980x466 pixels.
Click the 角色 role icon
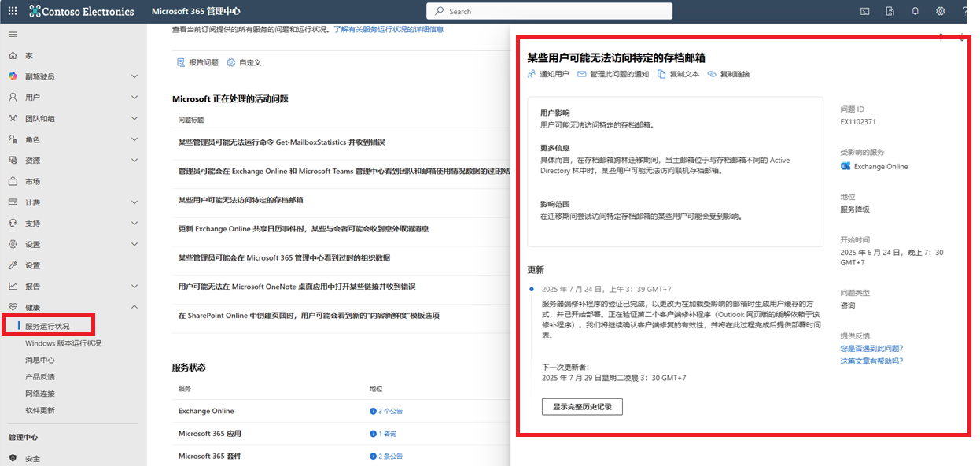pos(13,139)
